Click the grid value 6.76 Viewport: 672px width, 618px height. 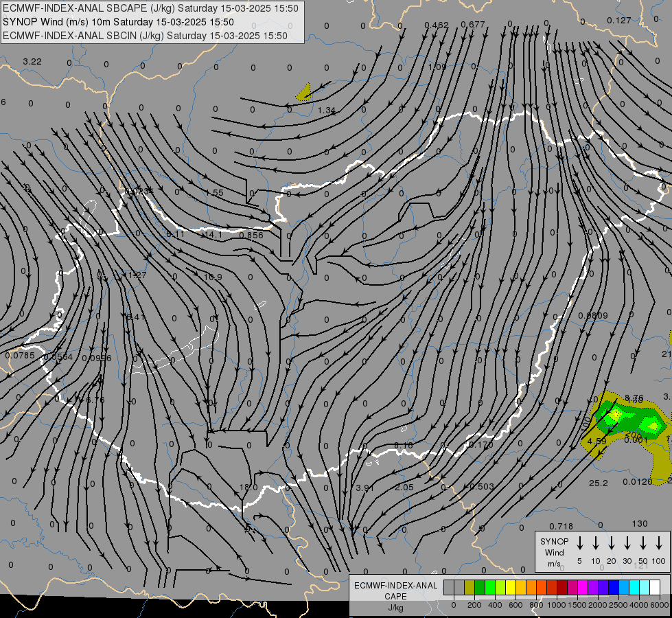pos(95,400)
